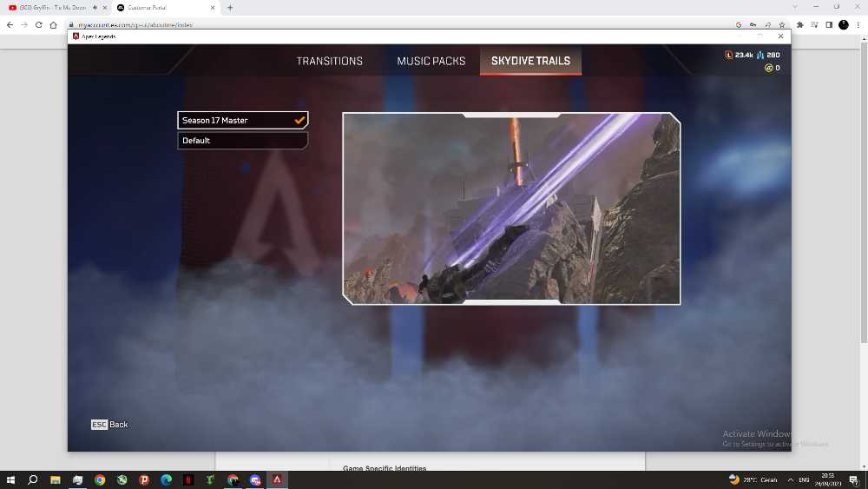Click the browser address bar URL
The width and height of the screenshot is (868, 489).
coord(135,25)
